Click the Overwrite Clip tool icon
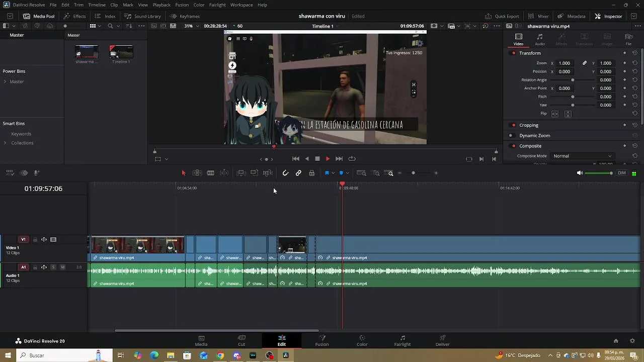Screen dimensions: 644x362 tap(254, 173)
